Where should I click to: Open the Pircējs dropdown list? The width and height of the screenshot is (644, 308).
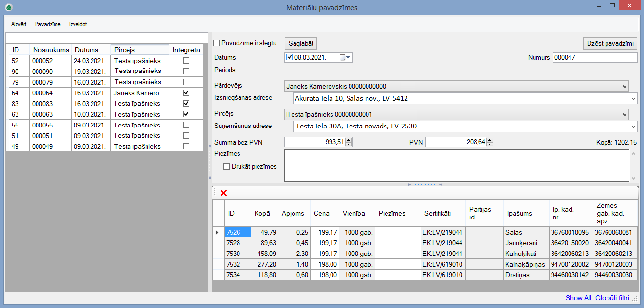pos(625,114)
